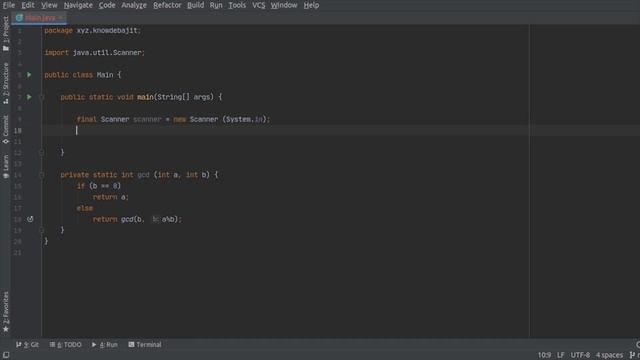Open the Build menu
Viewport: 640px width, 360px height.
click(x=196, y=5)
